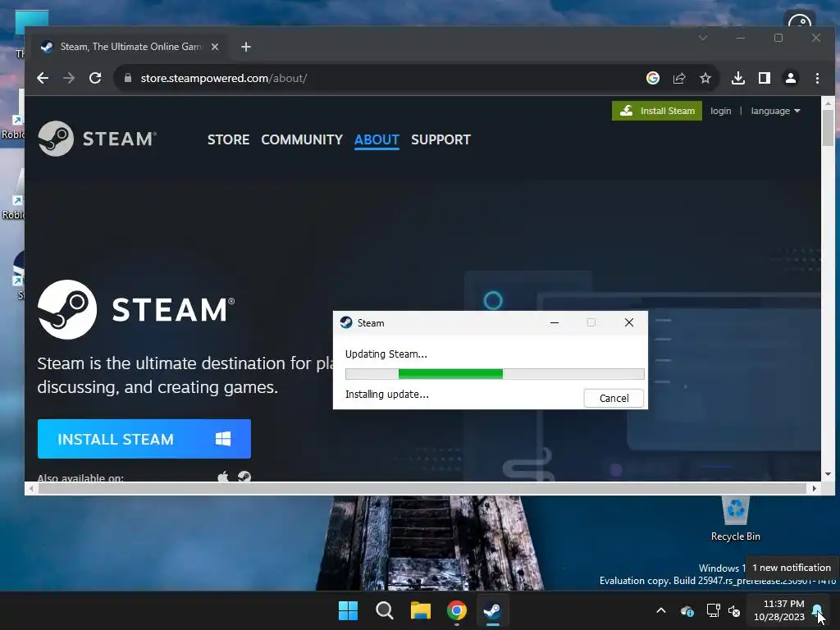Image resolution: width=840 pixels, height=630 pixels.
Task: Share this page icon
Action: click(679, 78)
